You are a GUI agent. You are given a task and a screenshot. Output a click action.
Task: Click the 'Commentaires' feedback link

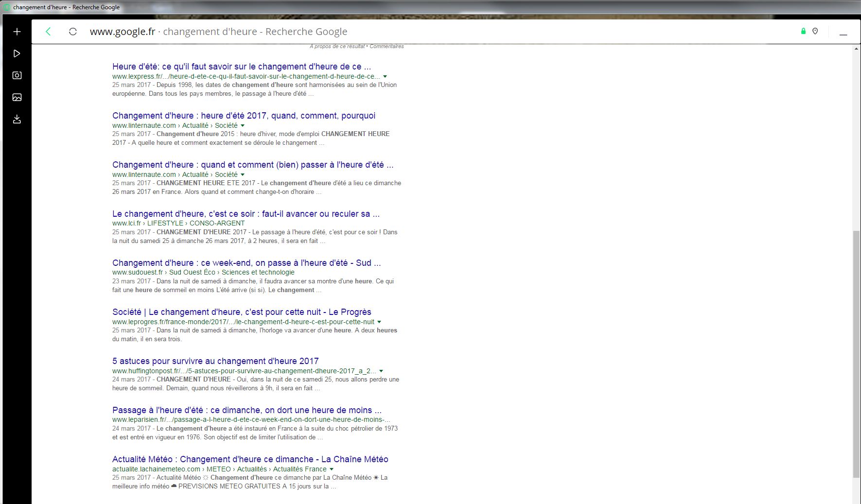tap(387, 46)
